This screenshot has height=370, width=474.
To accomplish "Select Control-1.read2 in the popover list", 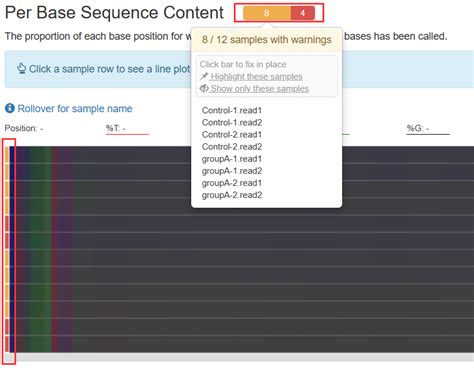I will point(232,122).
